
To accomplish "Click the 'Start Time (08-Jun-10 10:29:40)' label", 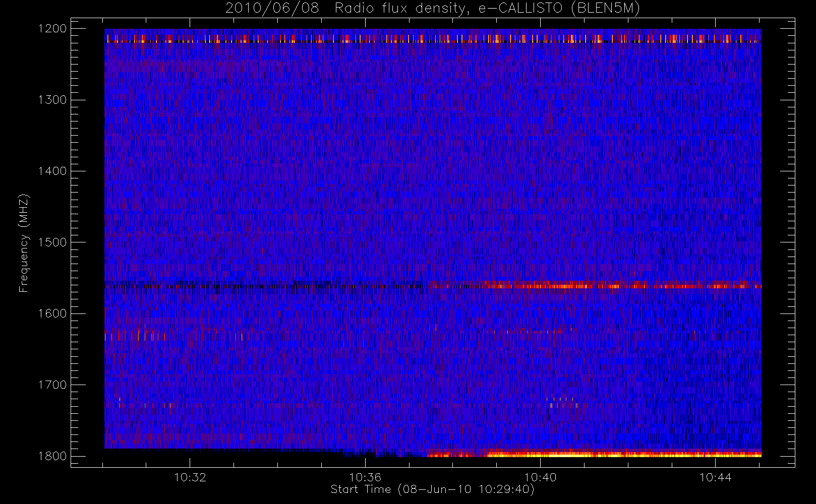I will 432,489.
